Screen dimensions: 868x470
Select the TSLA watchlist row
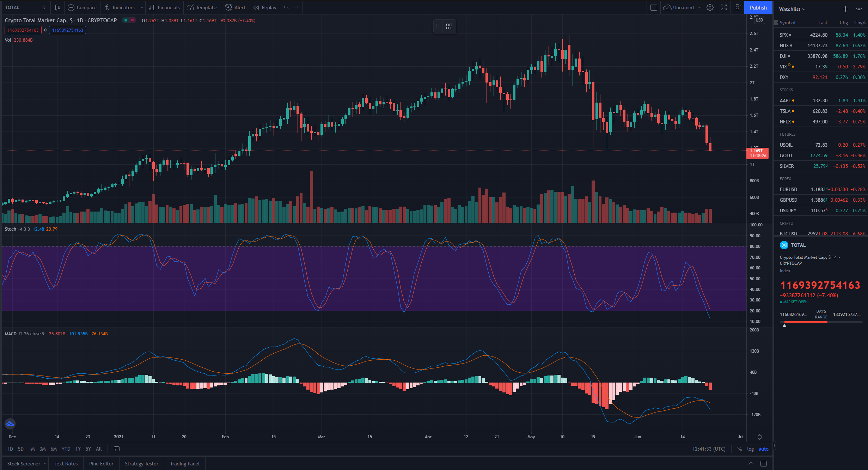[x=821, y=111]
